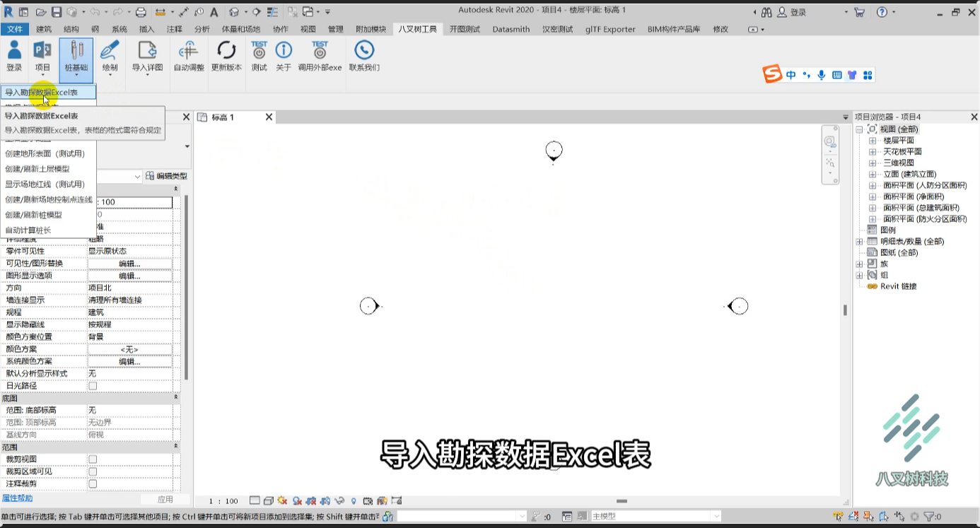Expand the 明细表/数量 browser node

860,242
